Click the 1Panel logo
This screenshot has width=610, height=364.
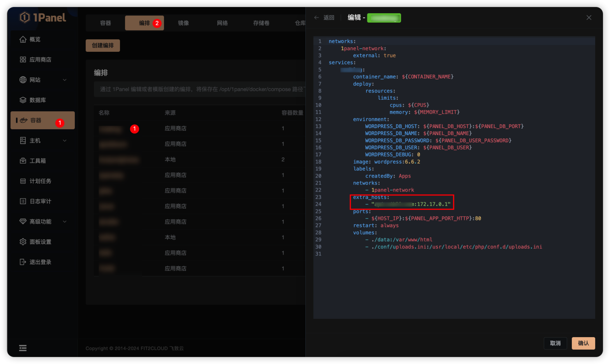[x=43, y=18]
